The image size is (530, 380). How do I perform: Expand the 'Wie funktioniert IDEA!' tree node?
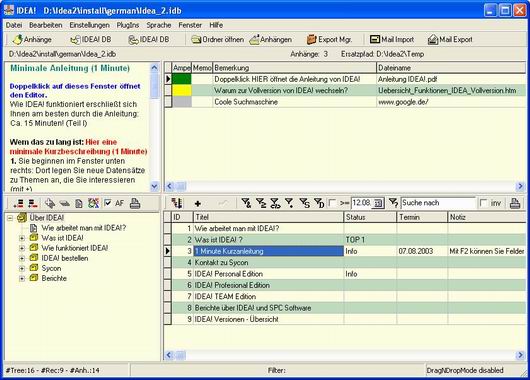click(22, 248)
